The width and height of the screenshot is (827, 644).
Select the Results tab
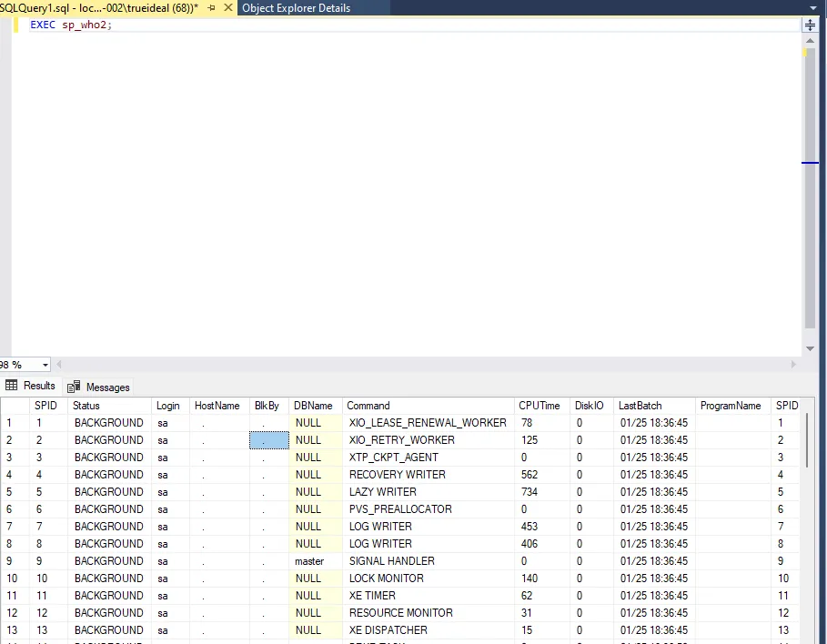[x=31, y=386]
